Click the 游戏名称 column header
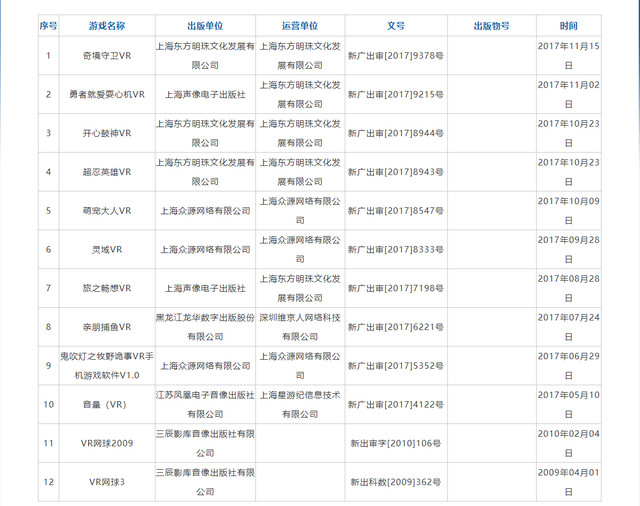This screenshot has height=506, width=640. (x=107, y=26)
